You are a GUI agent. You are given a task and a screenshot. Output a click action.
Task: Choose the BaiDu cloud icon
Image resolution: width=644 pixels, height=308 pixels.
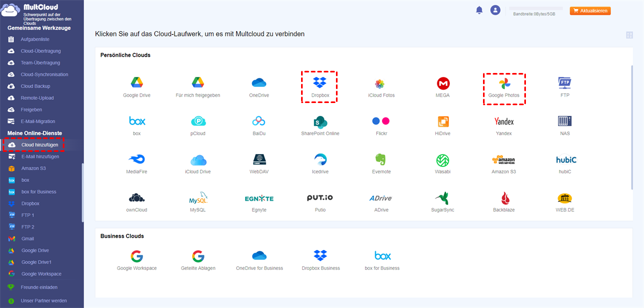tap(259, 121)
